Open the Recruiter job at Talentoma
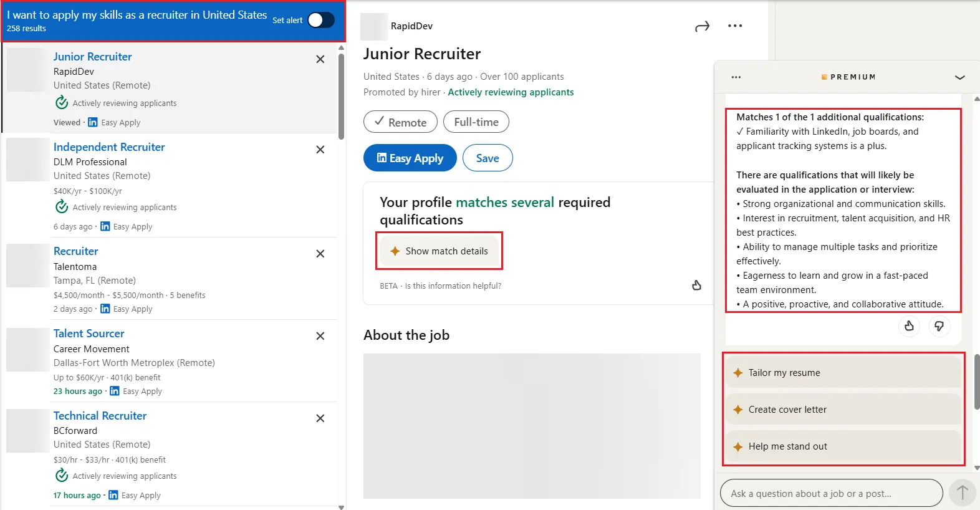980x510 pixels. pos(76,251)
